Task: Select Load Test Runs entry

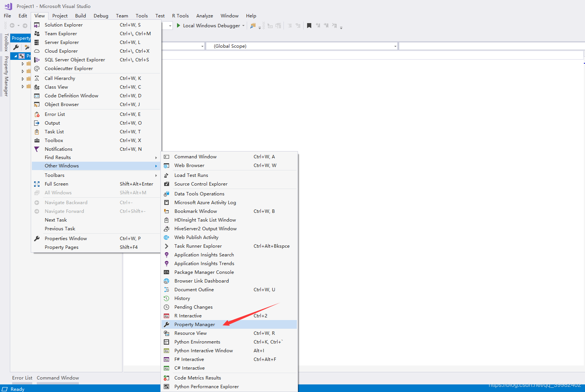Action: point(229,175)
